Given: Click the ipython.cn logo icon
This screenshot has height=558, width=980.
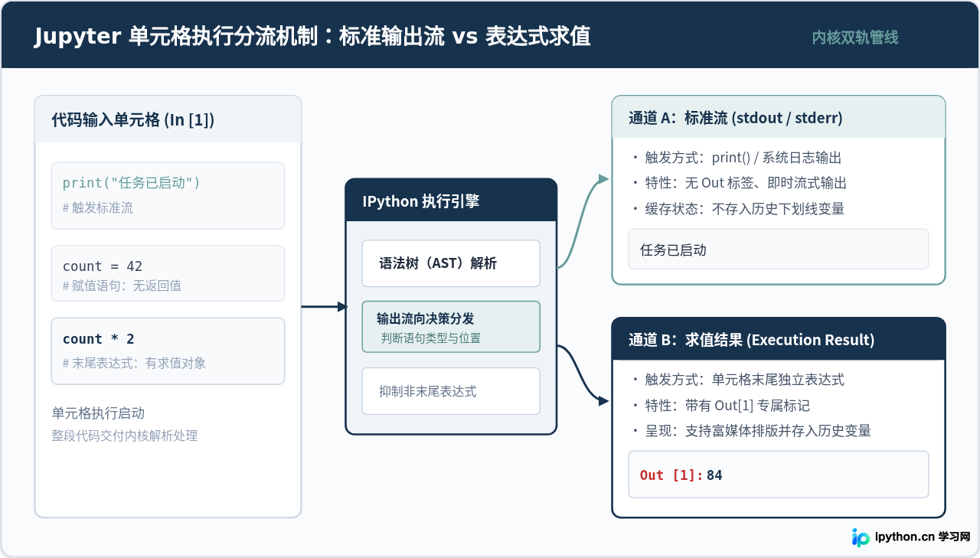Looking at the screenshot, I should pos(861,537).
